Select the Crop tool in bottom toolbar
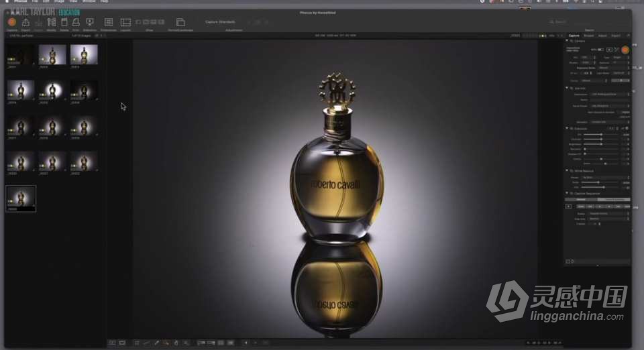The image size is (644, 350). tap(137, 343)
